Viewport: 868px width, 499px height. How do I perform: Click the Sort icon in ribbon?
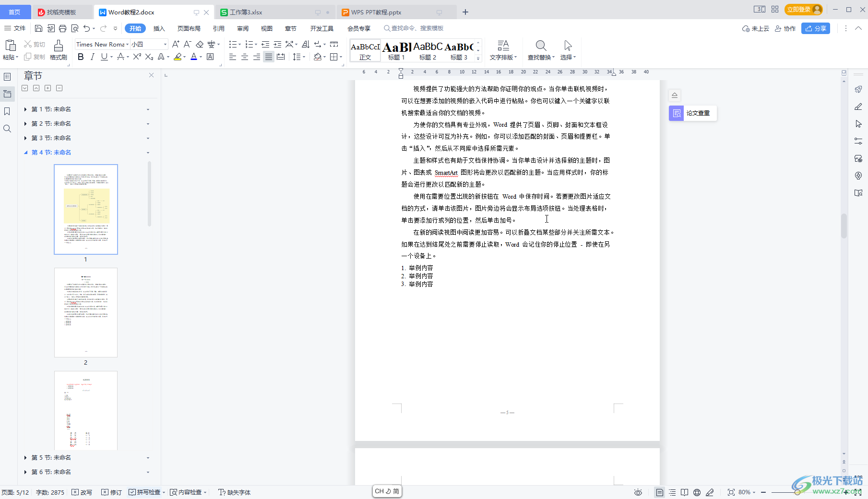point(305,44)
